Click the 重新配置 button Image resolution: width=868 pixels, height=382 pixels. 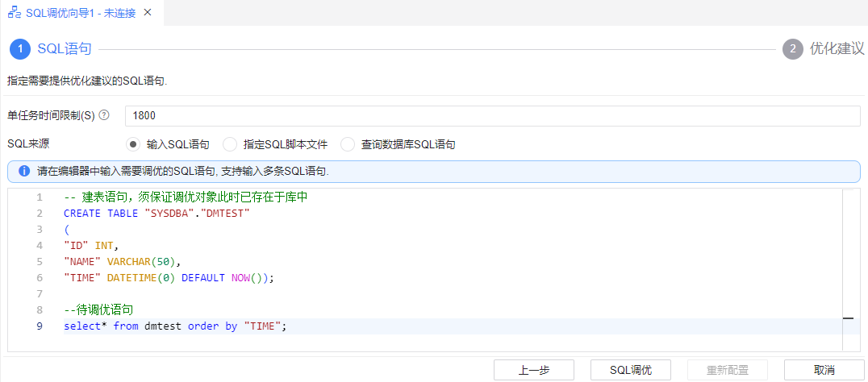coord(728,371)
